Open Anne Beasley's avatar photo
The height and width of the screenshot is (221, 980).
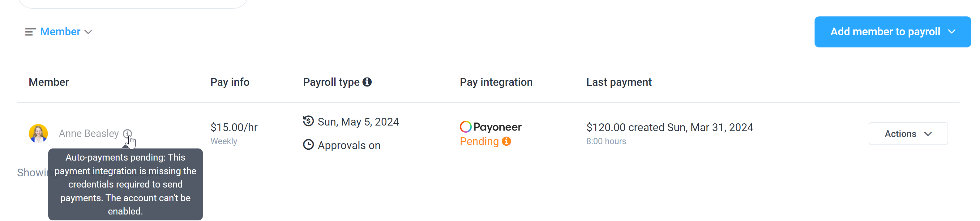[x=38, y=134]
